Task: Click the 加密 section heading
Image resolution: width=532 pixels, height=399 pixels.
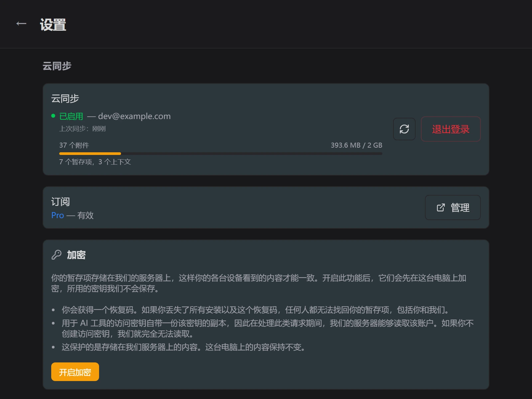Action: pyautogui.click(x=76, y=255)
